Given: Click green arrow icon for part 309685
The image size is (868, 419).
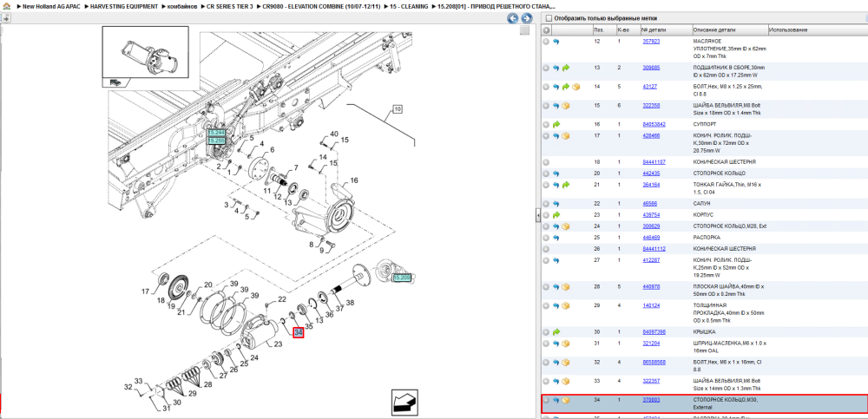Looking at the screenshot, I should (x=566, y=68).
